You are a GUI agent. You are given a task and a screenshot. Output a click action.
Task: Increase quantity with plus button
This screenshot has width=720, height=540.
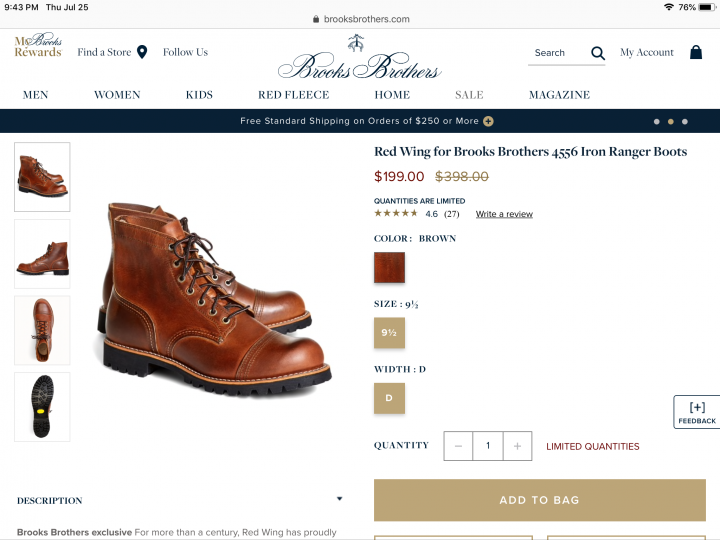(517, 446)
